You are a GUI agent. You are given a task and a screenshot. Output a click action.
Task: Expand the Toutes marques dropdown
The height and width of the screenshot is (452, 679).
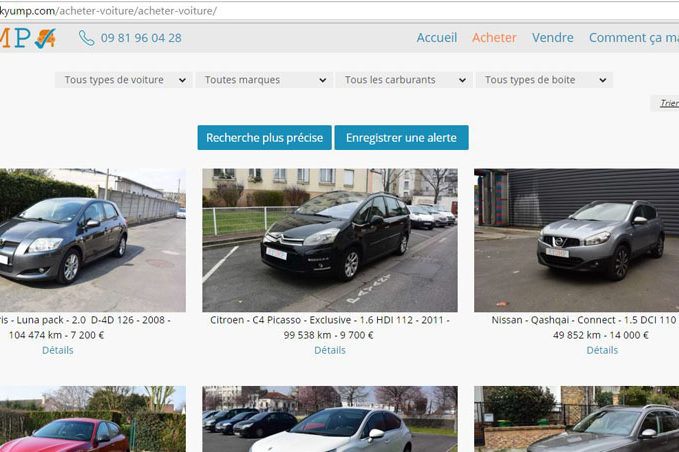point(264,80)
